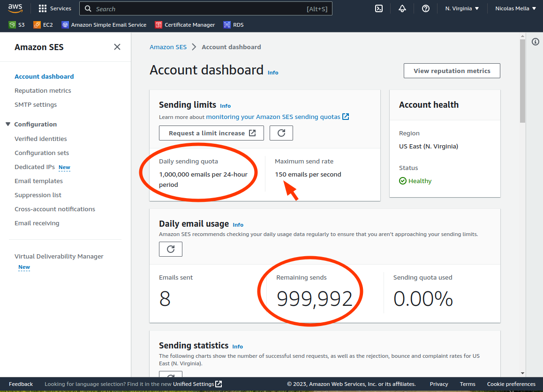
Task: Refresh the Sending limits panel
Action: pyautogui.click(x=281, y=133)
